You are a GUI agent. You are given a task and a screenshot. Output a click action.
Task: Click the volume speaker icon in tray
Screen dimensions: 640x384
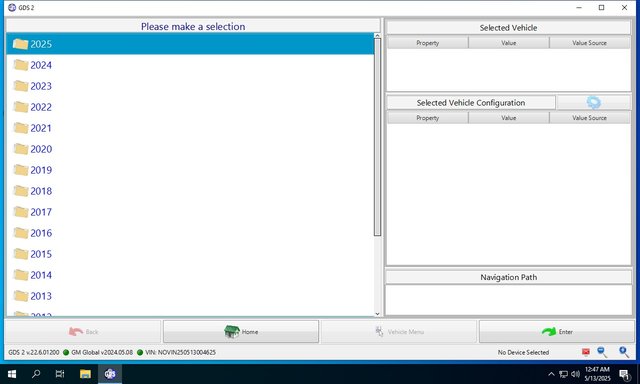pyautogui.click(x=576, y=374)
